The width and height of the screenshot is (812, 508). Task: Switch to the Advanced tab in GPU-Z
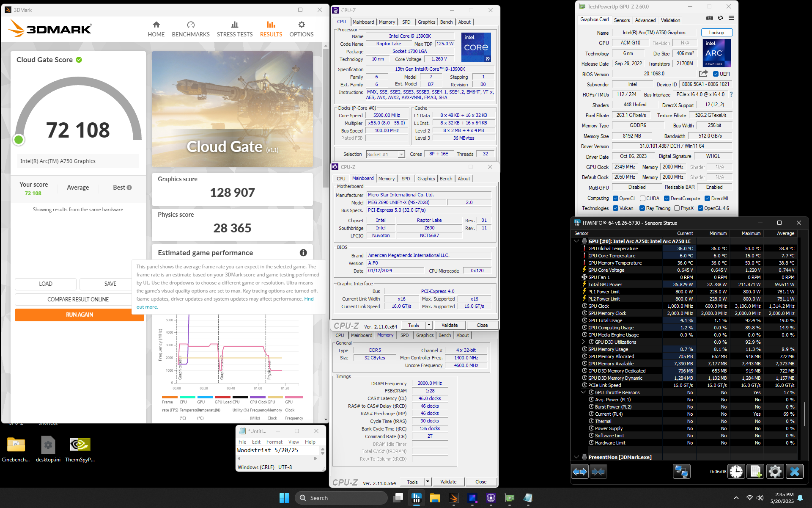click(645, 20)
